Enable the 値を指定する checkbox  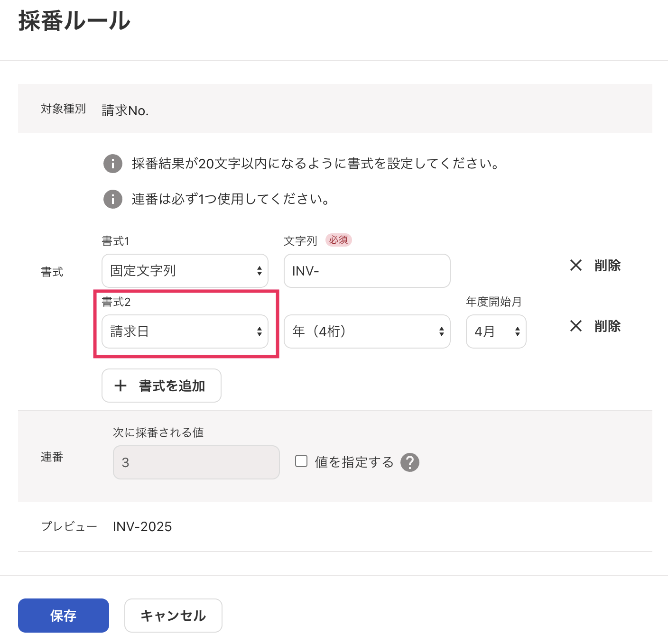point(301,461)
